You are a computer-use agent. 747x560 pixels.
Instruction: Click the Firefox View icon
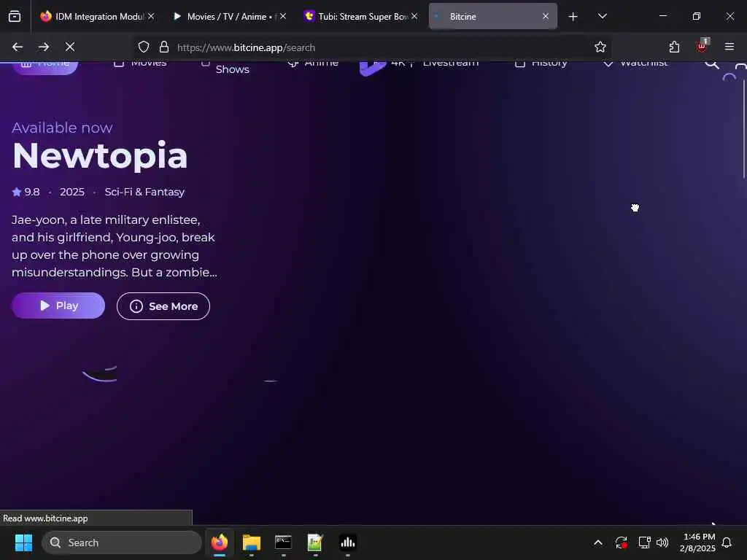coord(15,16)
